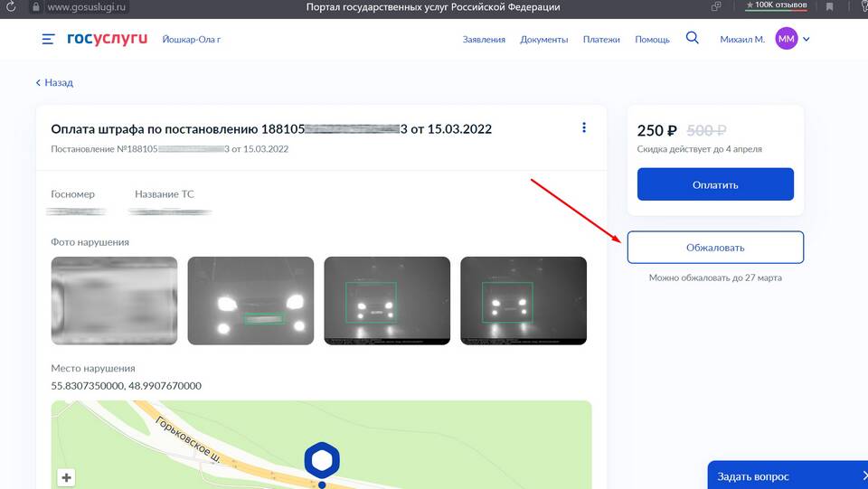Change the Йошкар-Ола location selector
Image resolution: width=868 pixels, height=489 pixels.
[x=191, y=40]
